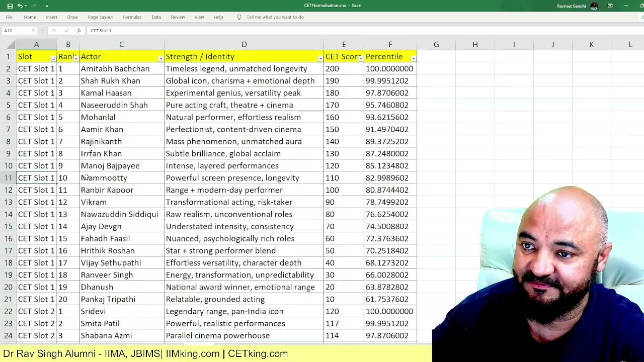Click the Rajinikanth cell
This screenshot has height=362, width=644.
[121, 141]
